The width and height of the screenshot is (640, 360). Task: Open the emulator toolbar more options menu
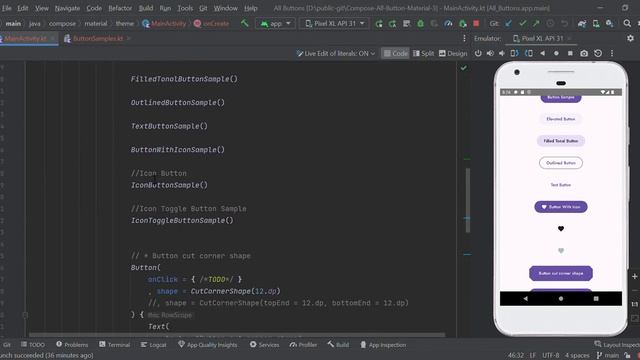point(612,53)
